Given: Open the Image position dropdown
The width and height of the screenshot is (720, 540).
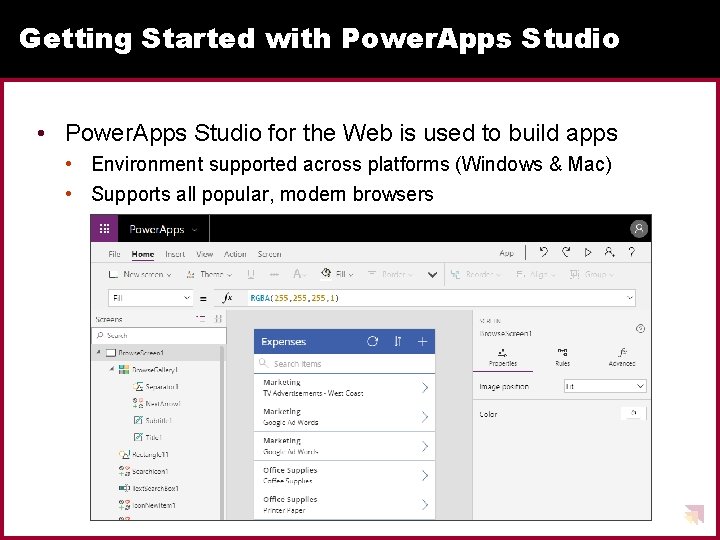Looking at the screenshot, I should (x=605, y=386).
